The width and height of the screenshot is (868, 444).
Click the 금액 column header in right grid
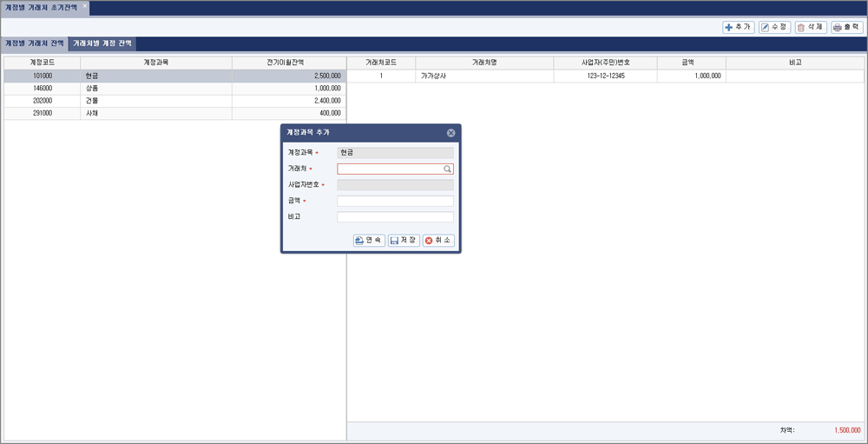pyautogui.click(x=692, y=63)
